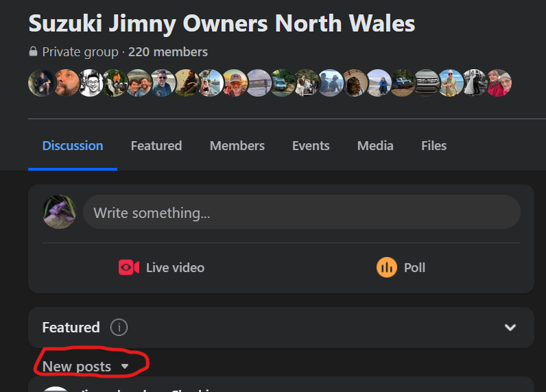Click your profile picture beside Write something
This screenshot has width=546, height=392.
(59, 212)
